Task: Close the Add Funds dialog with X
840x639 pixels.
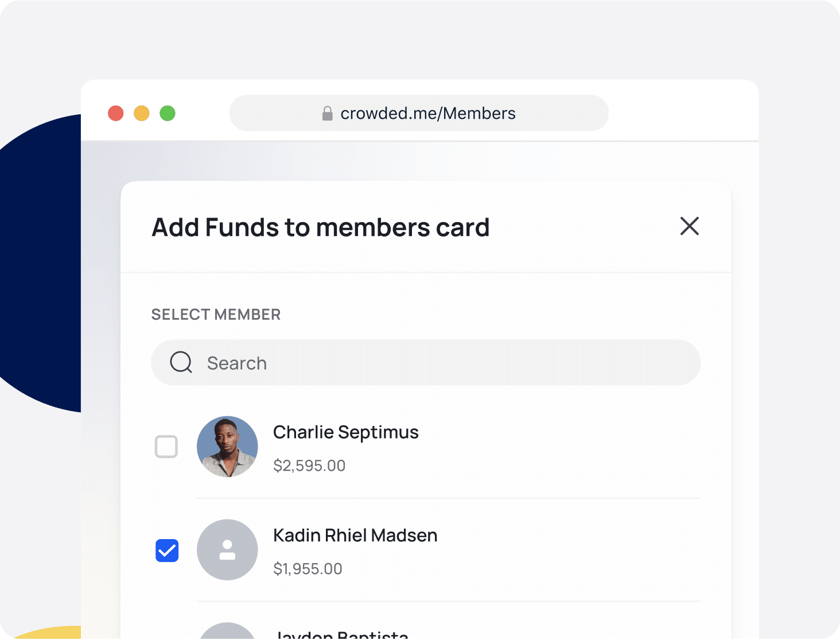Action: pos(689,226)
